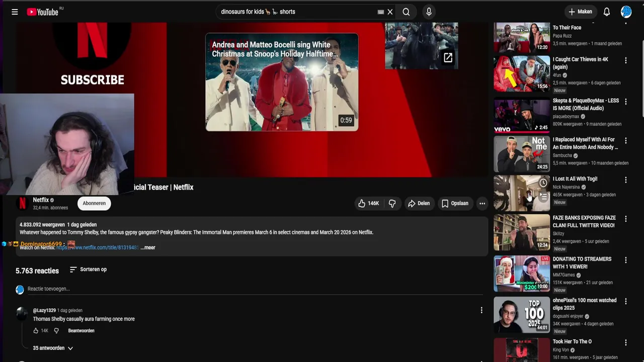Open the end-screen video with external link icon
Screen dimensions: 644x362
421,45
